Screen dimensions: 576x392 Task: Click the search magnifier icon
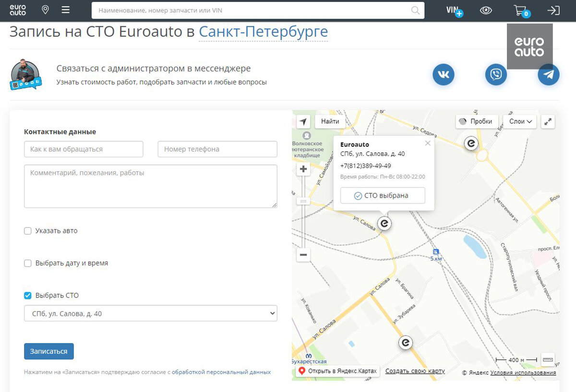pyautogui.click(x=415, y=10)
